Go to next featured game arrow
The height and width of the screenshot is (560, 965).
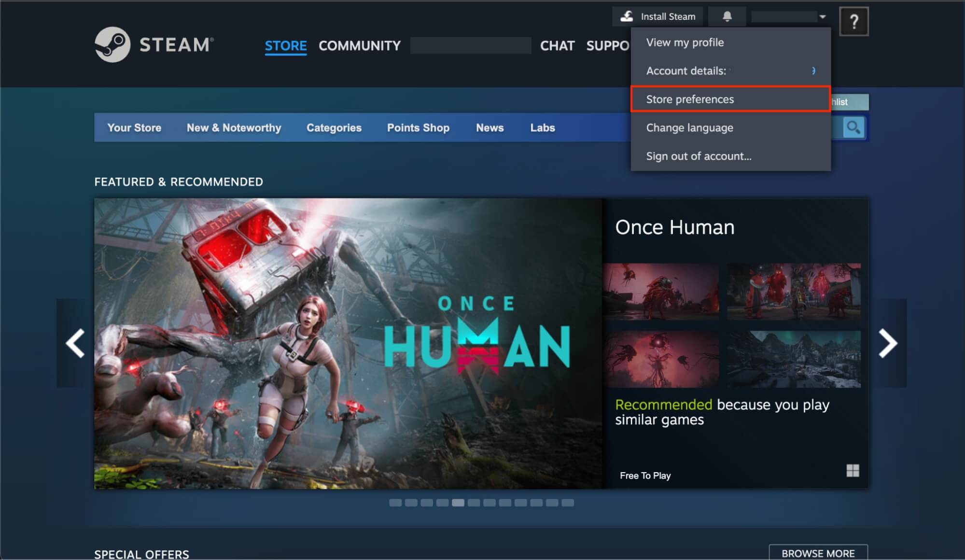(888, 343)
